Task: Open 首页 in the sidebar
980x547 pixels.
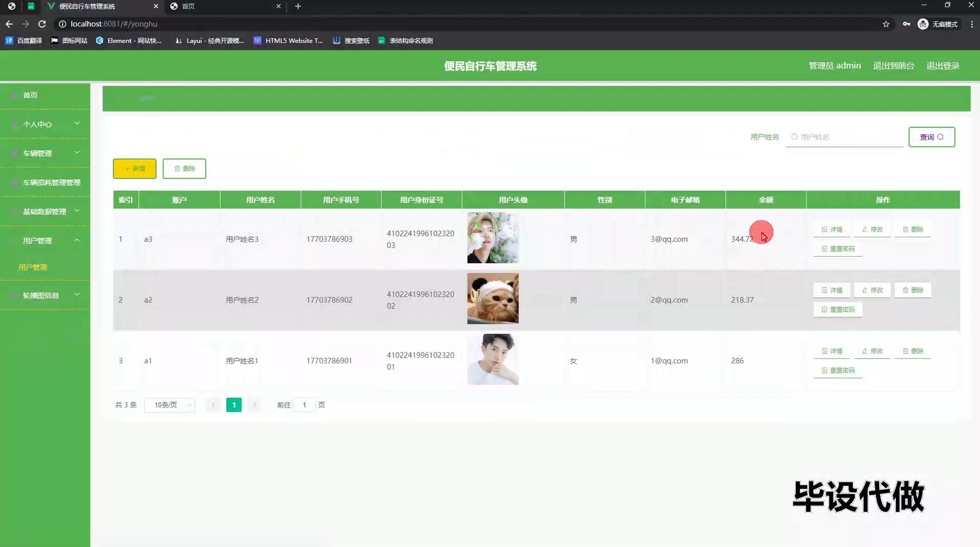Action: coord(45,95)
